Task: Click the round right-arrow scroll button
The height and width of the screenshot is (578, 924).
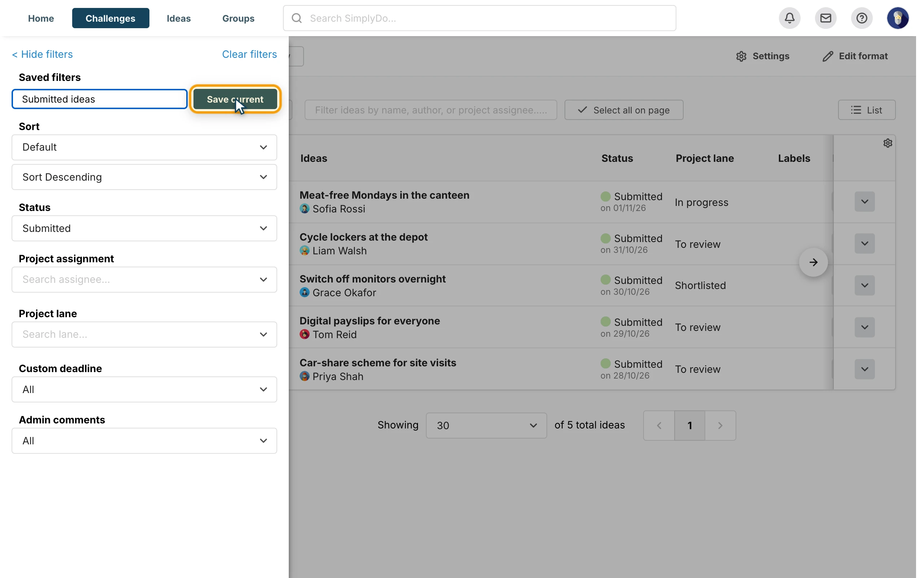Action: pos(813,262)
